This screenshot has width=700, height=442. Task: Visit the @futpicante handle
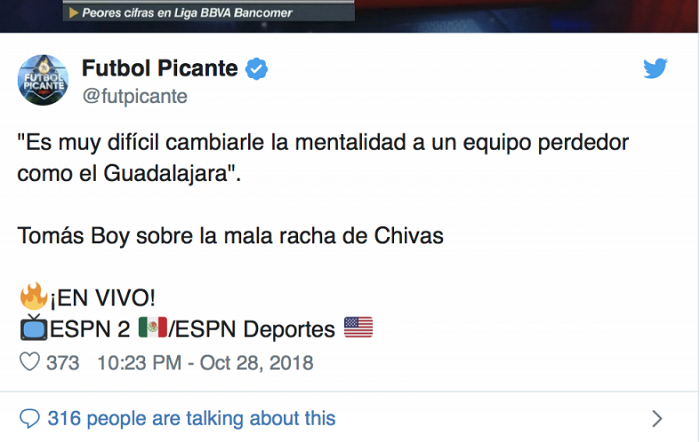pyautogui.click(x=134, y=96)
